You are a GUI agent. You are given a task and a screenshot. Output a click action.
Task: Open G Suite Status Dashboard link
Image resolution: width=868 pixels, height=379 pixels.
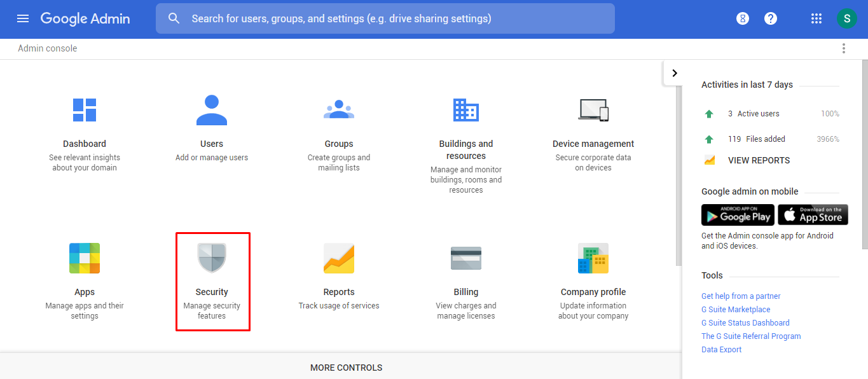(x=745, y=322)
